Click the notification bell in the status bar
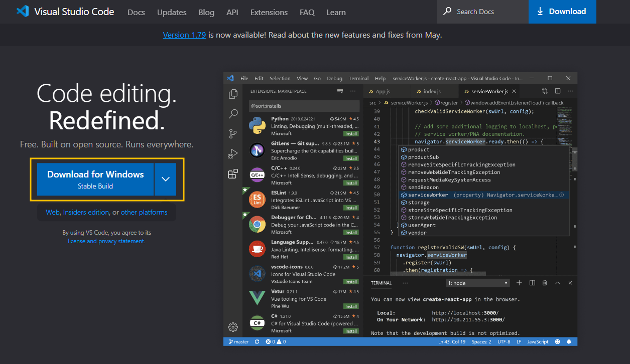This screenshot has width=630, height=364. click(x=569, y=341)
